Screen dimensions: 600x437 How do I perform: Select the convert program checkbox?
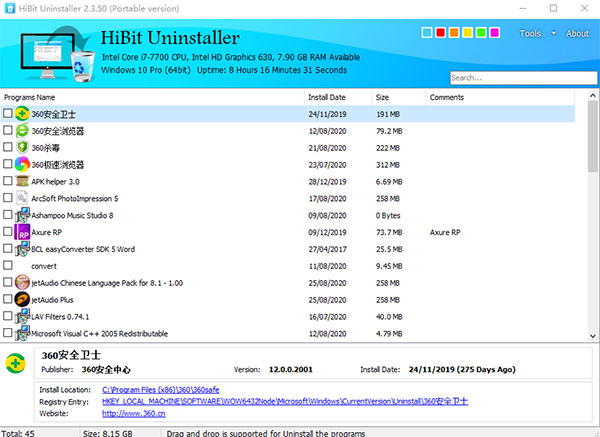(8, 265)
